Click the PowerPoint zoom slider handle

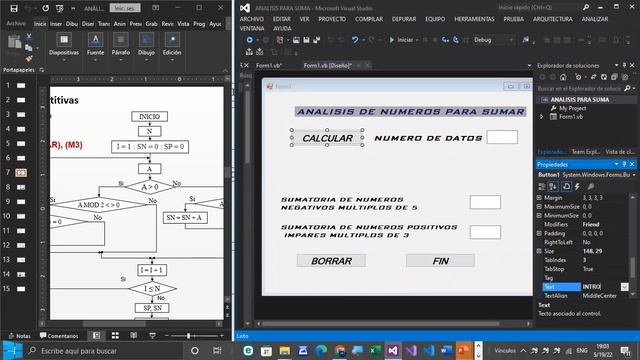(189, 336)
